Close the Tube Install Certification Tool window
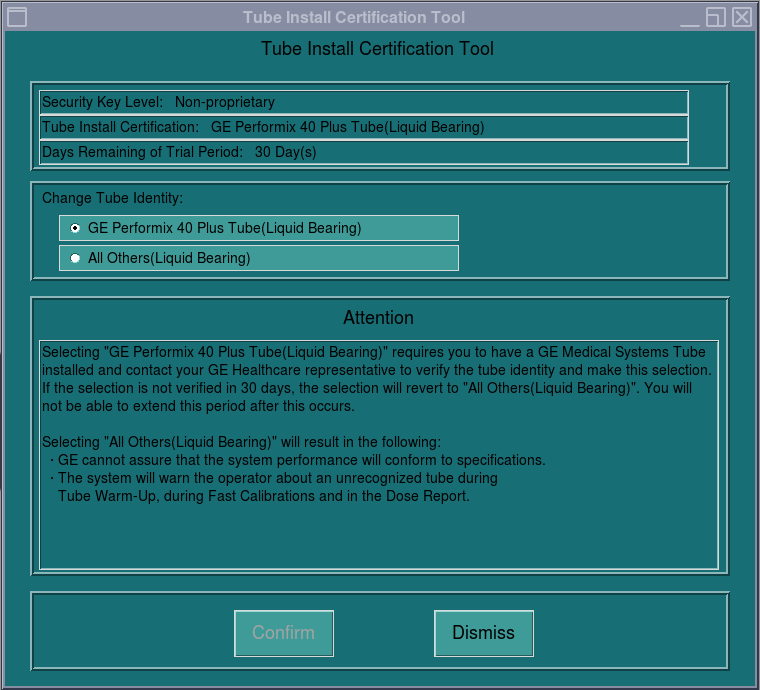Screen dimensions: 760x690 point(741,17)
